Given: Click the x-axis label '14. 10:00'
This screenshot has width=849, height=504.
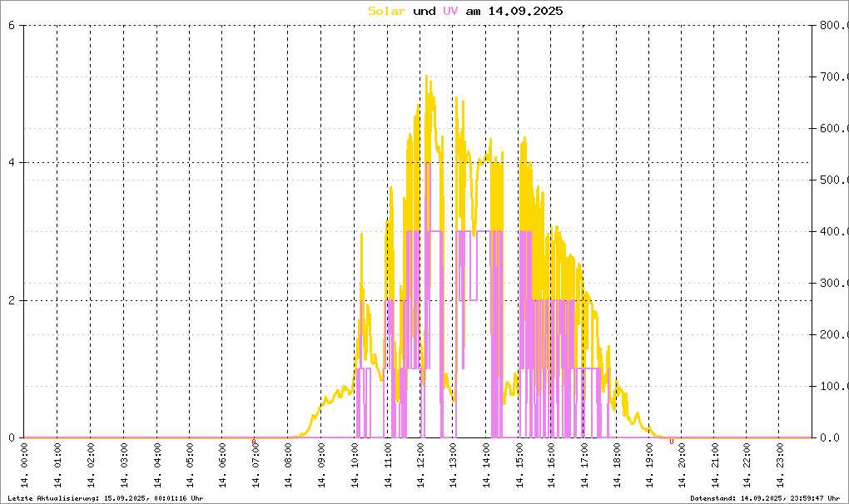Looking at the screenshot, I should [355, 466].
